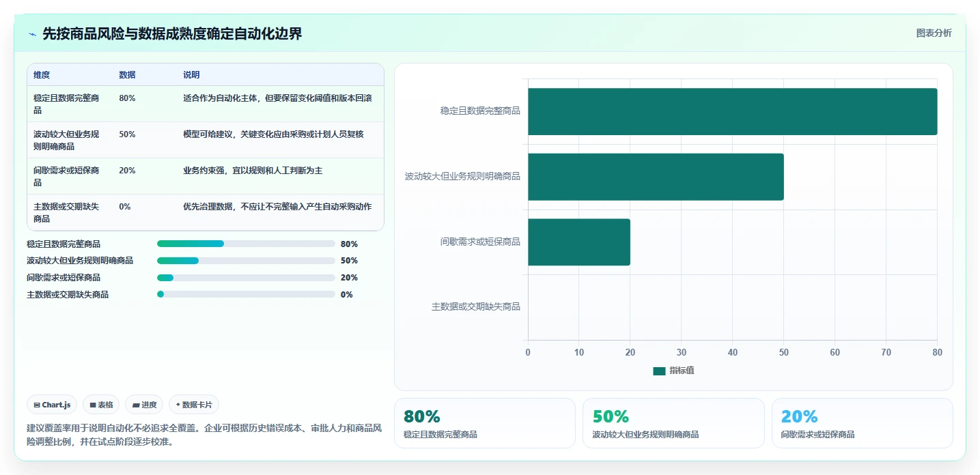Click the 0% cell in the table
Image resolution: width=980 pixels, height=475 pixels.
click(125, 207)
